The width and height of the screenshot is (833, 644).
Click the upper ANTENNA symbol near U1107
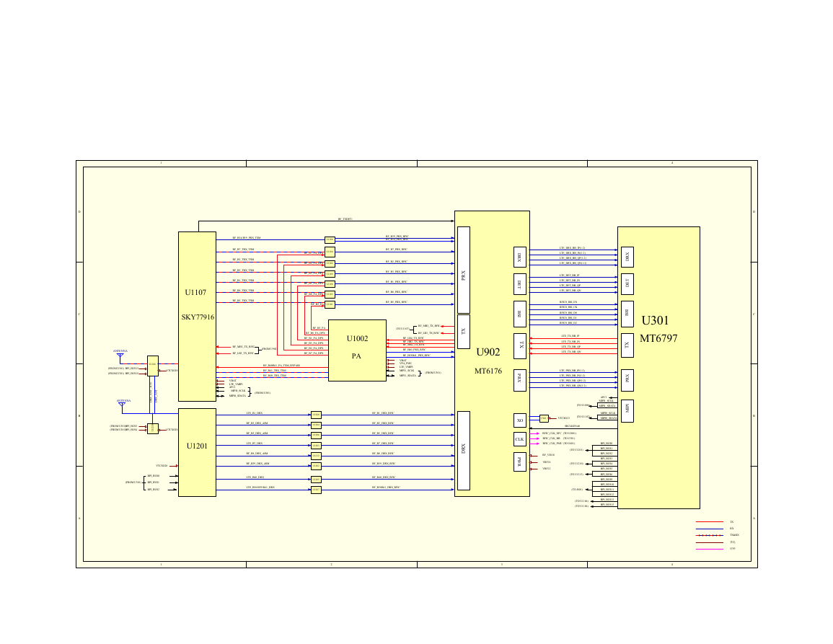click(120, 356)
